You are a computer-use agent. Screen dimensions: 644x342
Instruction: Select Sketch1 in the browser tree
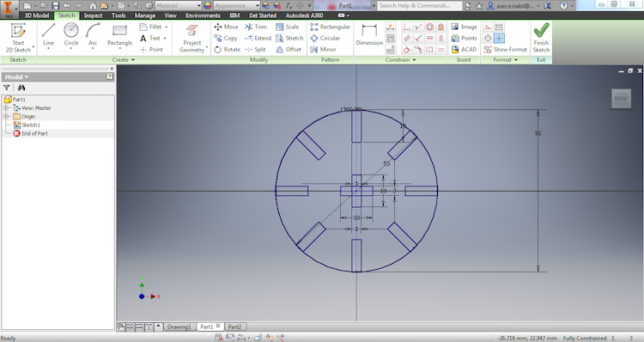coord(31,125)
